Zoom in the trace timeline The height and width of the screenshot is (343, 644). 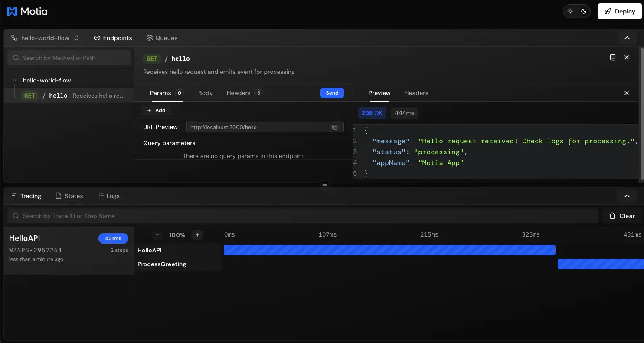[x=197, y=235]
